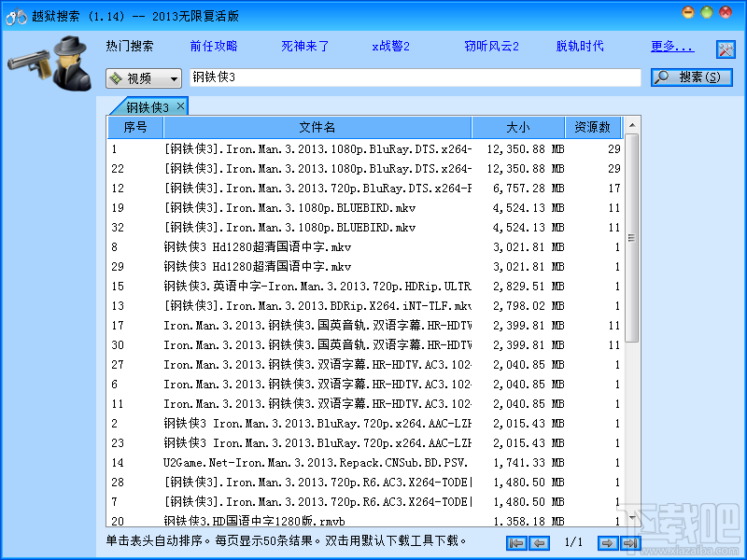Image resolution: width=747 pixels, height=560 pixels.
Task: Select row 6 双语字幕 HR-HDTV.AC3 file
Action: 366,384
